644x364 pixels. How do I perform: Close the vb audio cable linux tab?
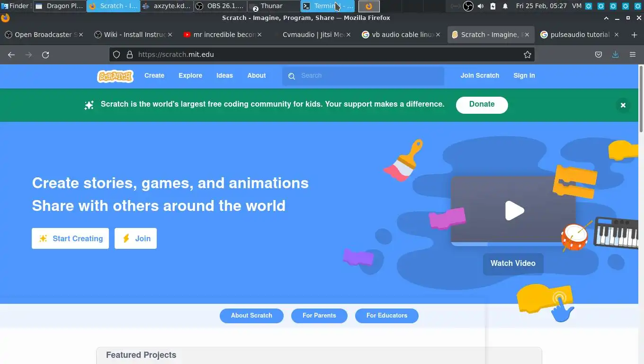(438, 35)
